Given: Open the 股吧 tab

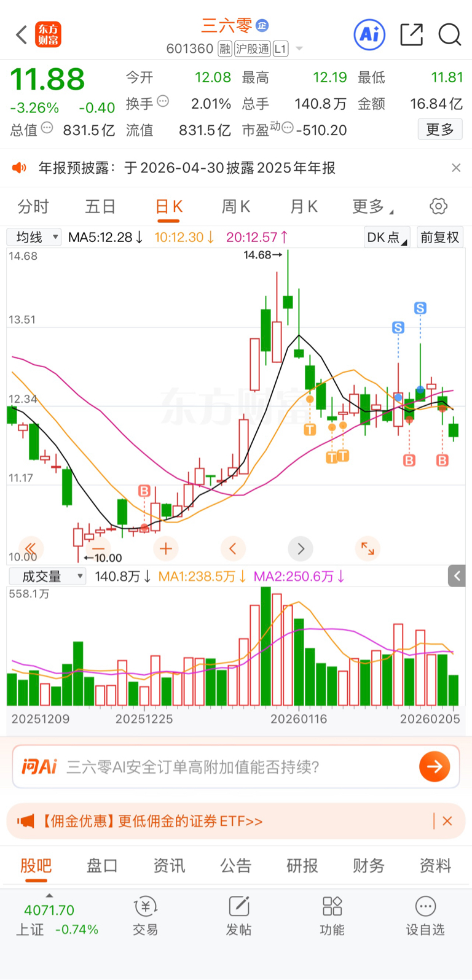Looking at the screenshot, I should [x=36, y=866].
